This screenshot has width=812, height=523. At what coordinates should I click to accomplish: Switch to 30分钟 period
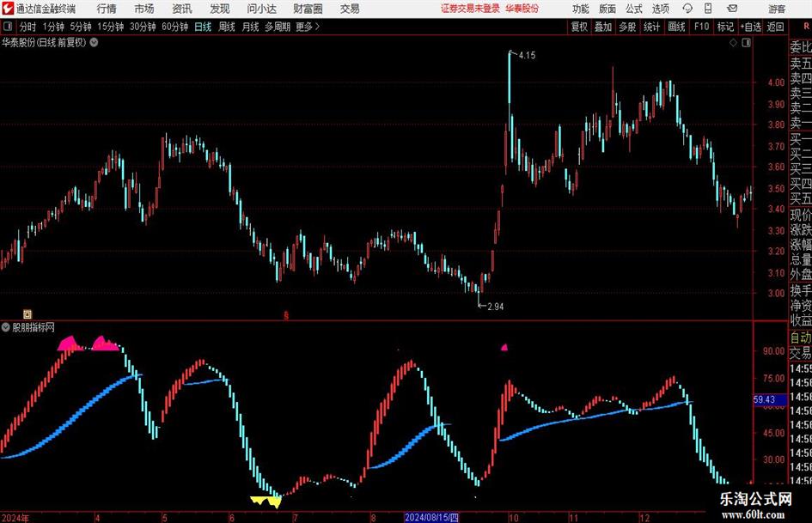tap(143, 27)
